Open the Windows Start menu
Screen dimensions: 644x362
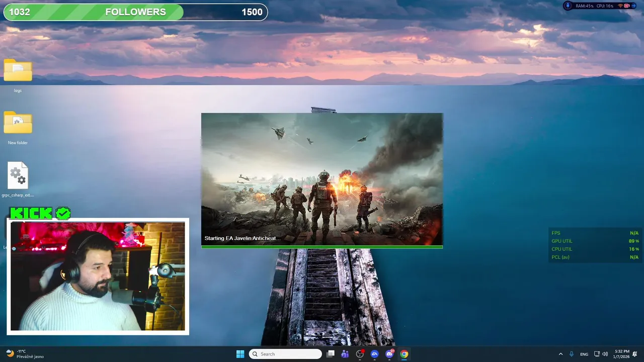[x=240, y=354]
